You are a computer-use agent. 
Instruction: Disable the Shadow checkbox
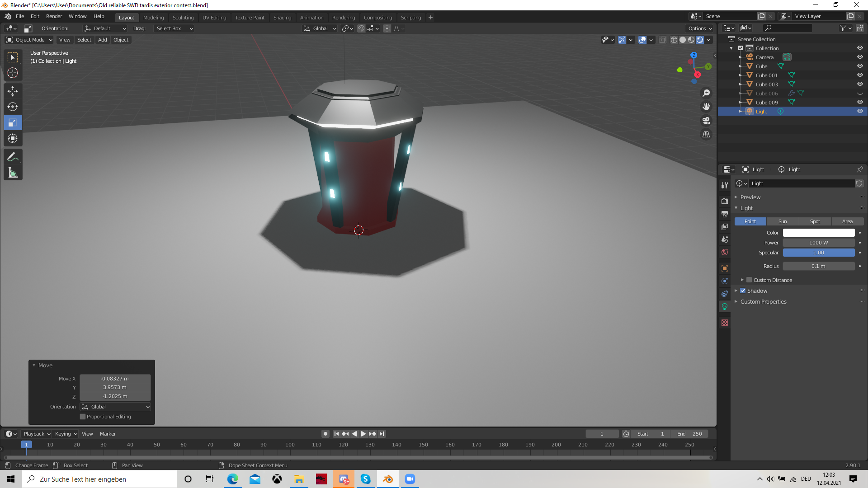coord(743,291)
